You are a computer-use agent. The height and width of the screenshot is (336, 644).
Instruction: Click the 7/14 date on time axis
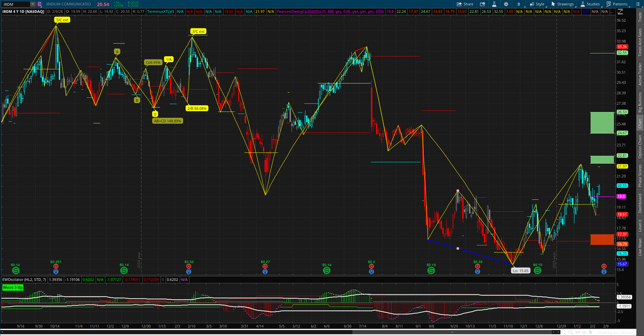[x=363, y=326]
